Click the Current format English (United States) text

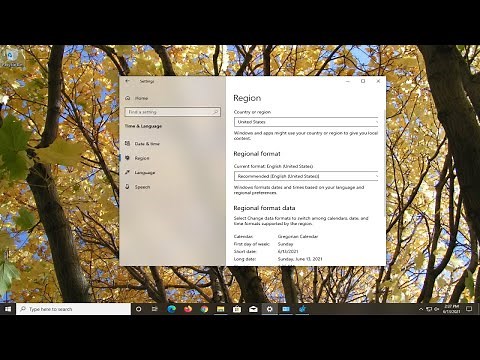(273, 166)
